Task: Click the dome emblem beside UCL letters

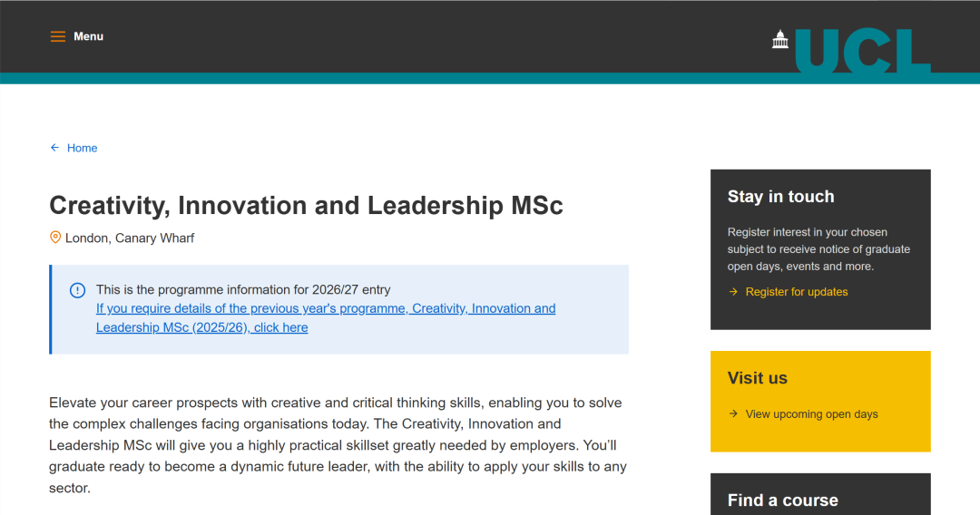Action: [x=780, y=39]
